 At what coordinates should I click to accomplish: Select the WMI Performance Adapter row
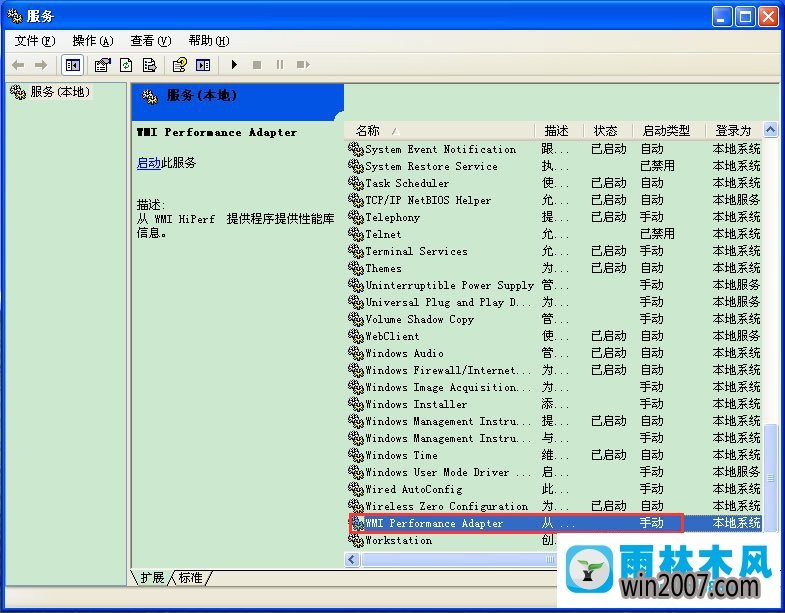554,523
